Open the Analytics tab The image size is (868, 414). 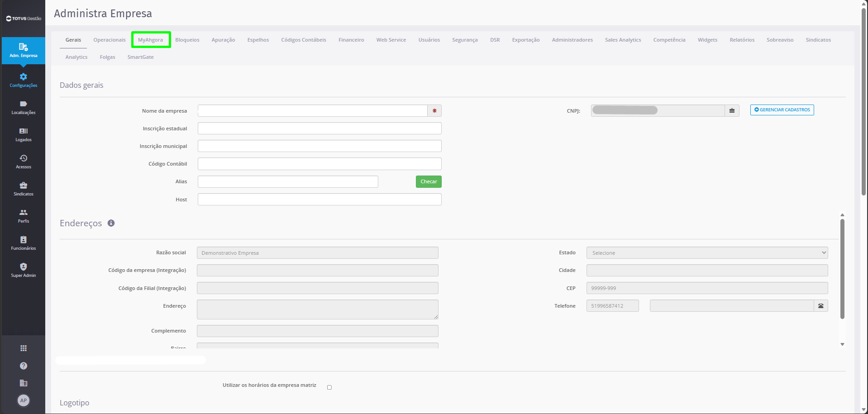pyautogui.click(x=76, y=57)
